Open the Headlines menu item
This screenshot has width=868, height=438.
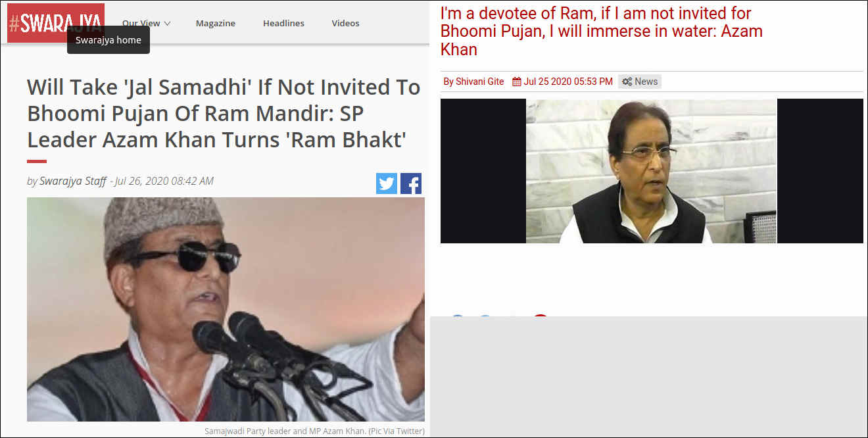coord(283,23)
